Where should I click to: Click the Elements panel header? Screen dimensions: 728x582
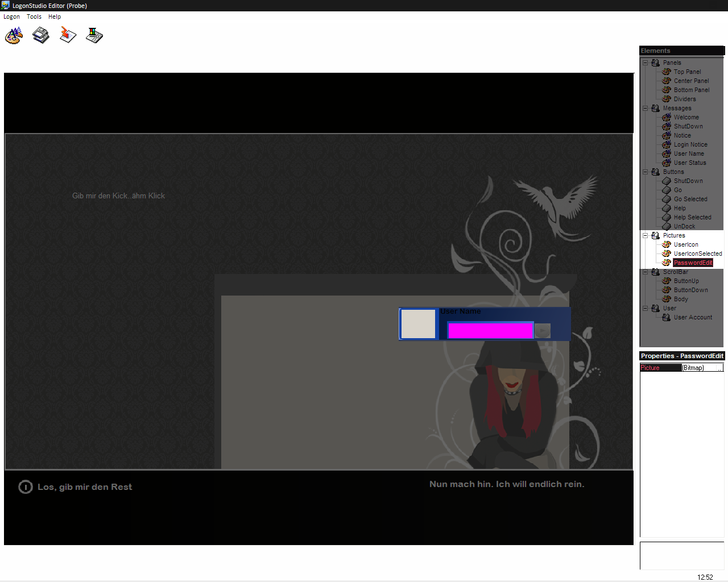click(x=682, y=51)
